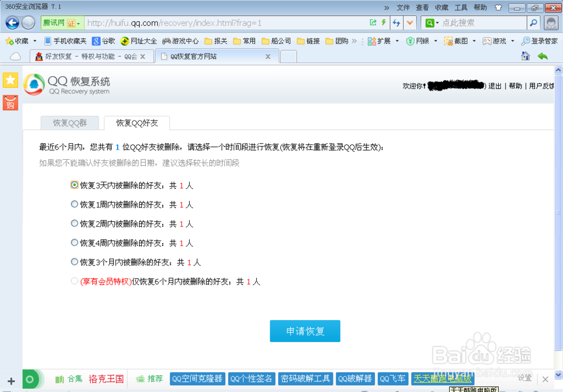
Task: Click the browser home icon
Action: [x=526, y=57]
